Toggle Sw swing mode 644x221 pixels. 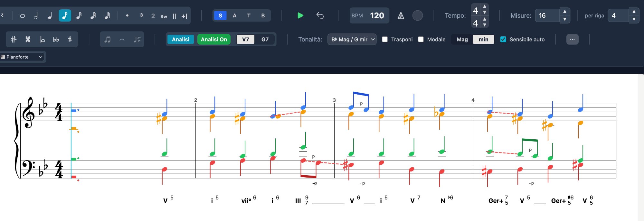point(164,16)
